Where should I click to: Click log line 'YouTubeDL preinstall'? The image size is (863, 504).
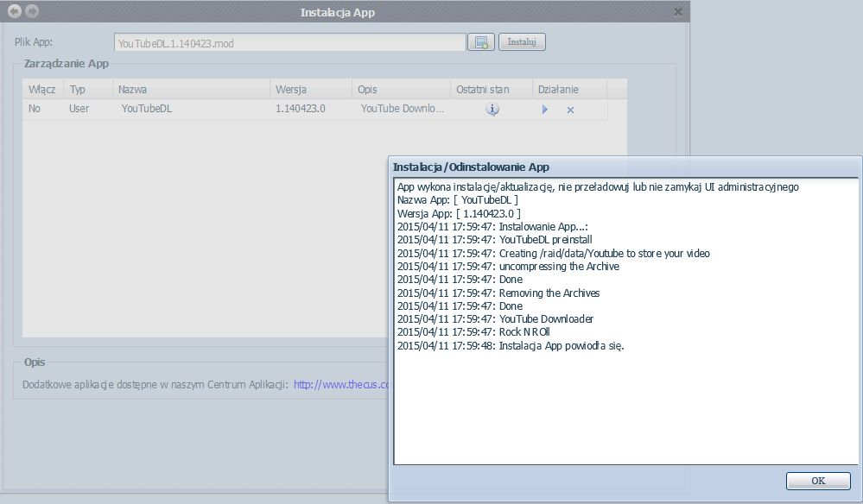point(495,240)
